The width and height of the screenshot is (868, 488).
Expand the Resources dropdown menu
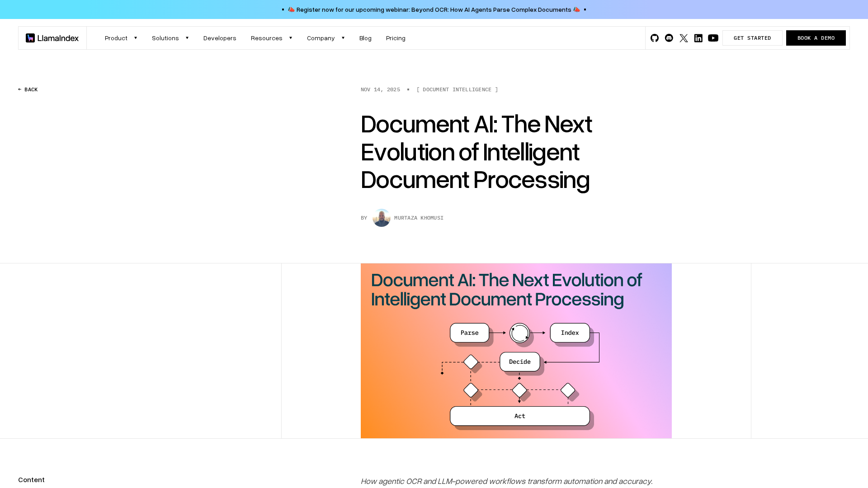271,38
